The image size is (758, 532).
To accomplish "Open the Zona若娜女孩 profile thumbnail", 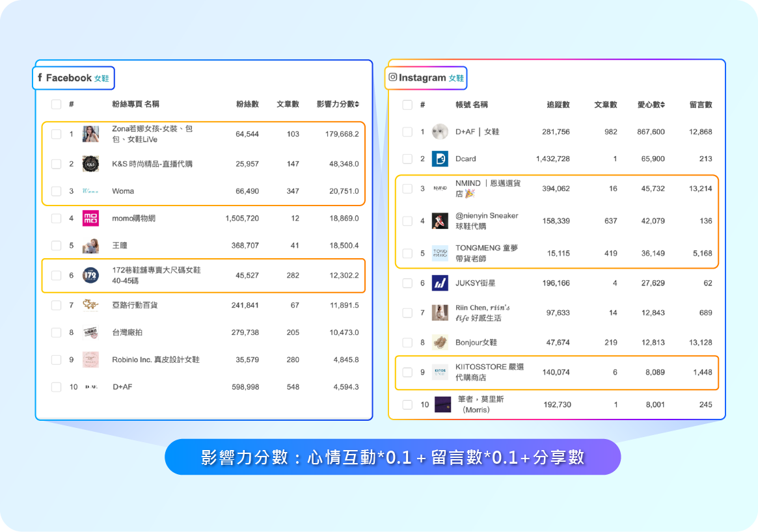I will click(x=90, y=134).
